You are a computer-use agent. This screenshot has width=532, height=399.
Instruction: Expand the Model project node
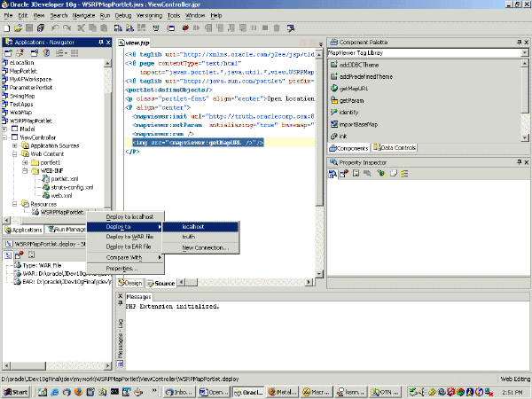pos(4,129)
